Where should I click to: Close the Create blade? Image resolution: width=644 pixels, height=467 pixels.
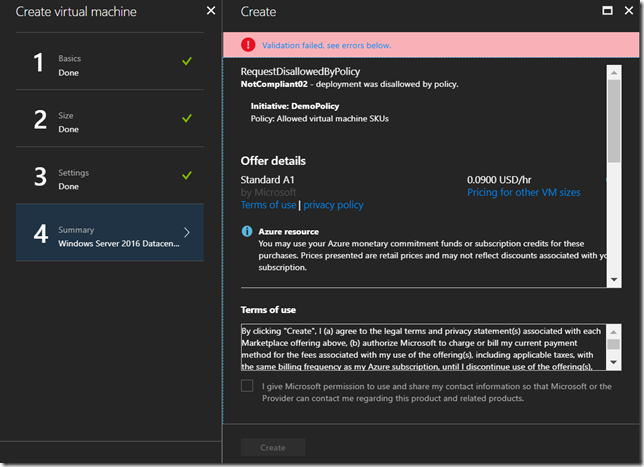pos(629,11)
